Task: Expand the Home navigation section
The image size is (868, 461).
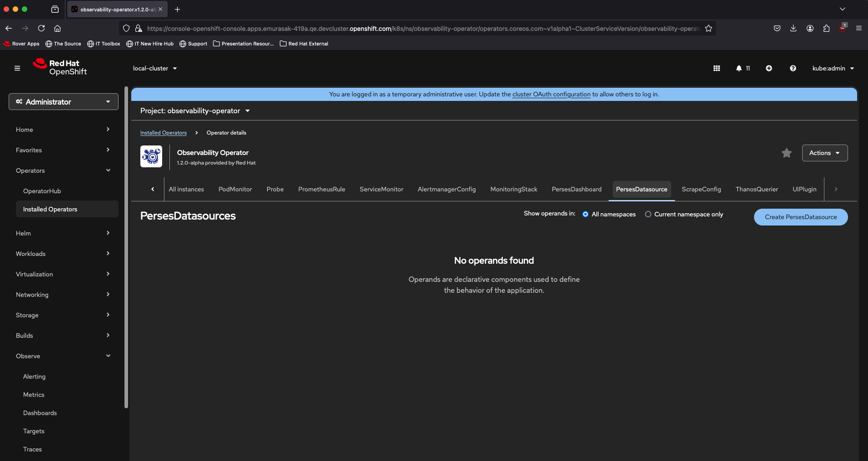Action: [x=63, y=130]
